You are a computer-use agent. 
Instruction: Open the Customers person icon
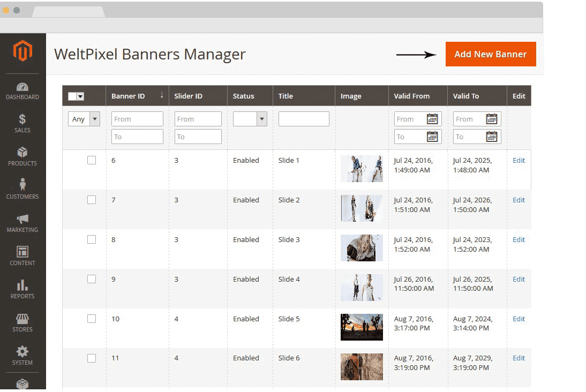tap(22, 186)
